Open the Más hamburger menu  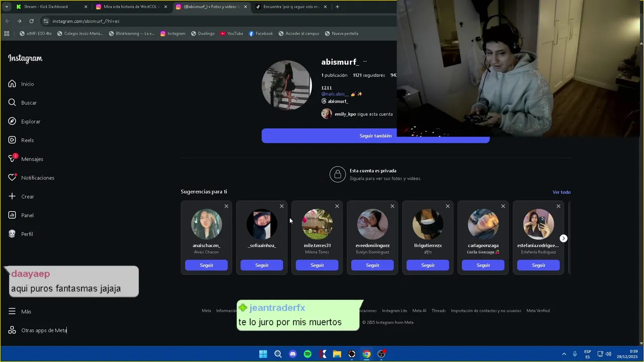(x=20, y=311)
